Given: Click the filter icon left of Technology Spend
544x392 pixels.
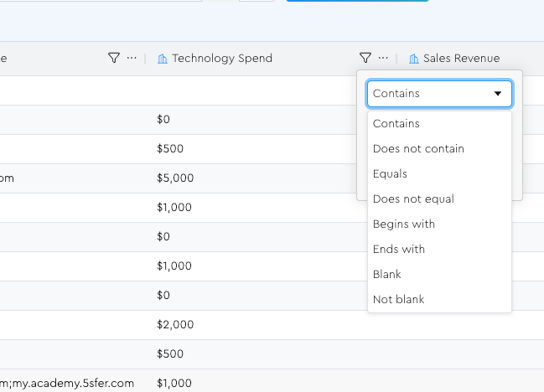Looking at the screenshot, I should pos(114,58).
